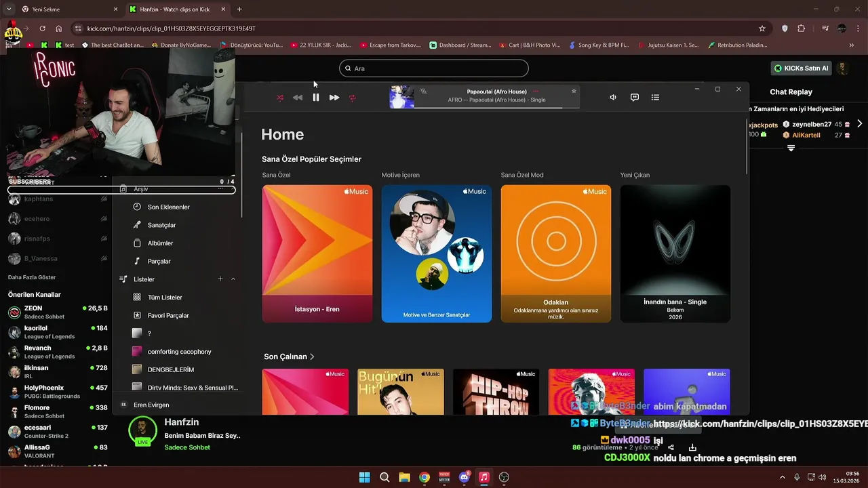Open the Flomore recommended channel

point(57,411)
